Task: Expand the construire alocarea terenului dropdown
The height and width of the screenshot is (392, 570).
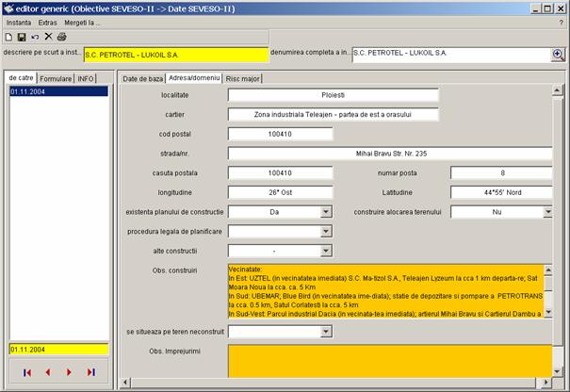Action: pos(547,212)
